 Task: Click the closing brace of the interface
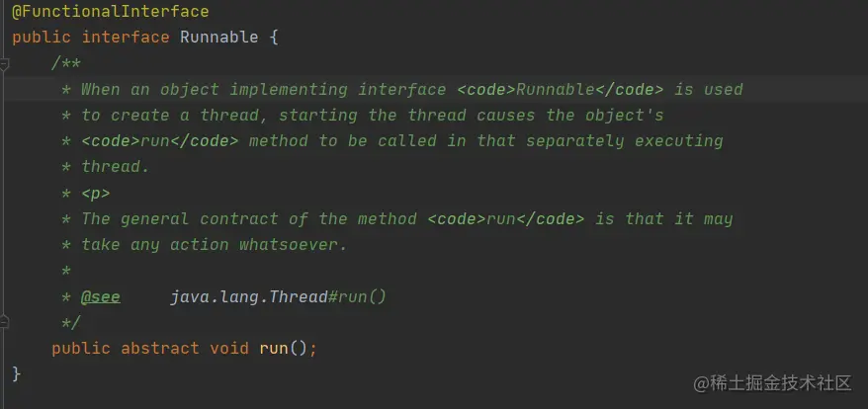click(x=16, y=374)
